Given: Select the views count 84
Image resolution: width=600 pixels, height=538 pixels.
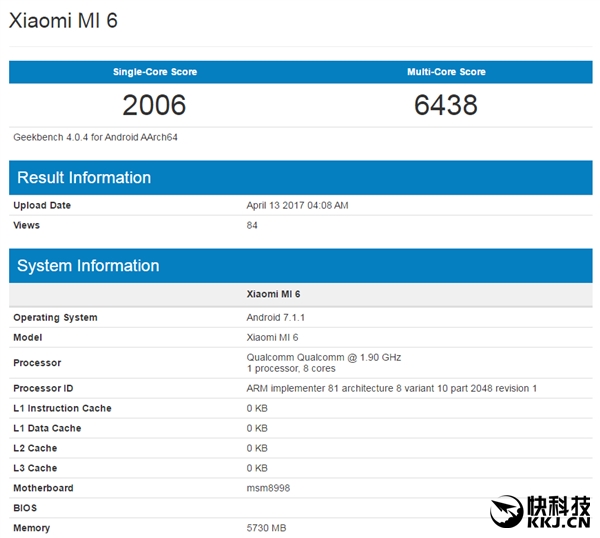Looking at the screenshot, I should (x=252, y=225).
